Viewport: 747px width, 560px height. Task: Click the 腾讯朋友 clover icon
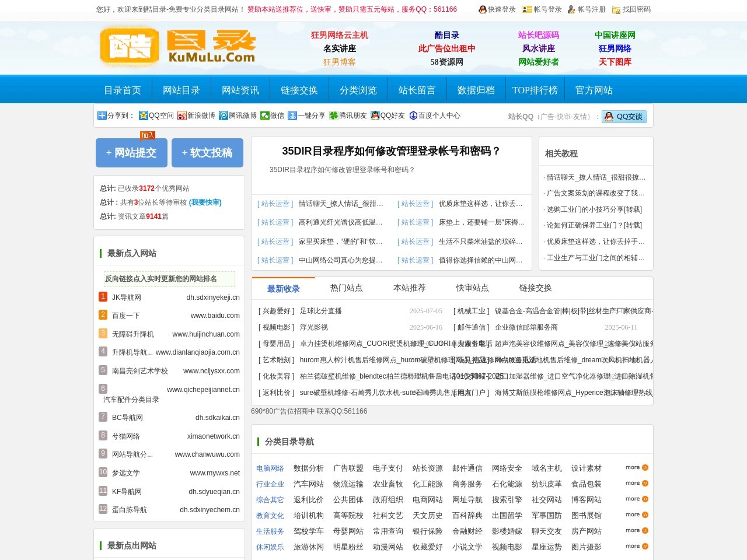coord(332,116)
